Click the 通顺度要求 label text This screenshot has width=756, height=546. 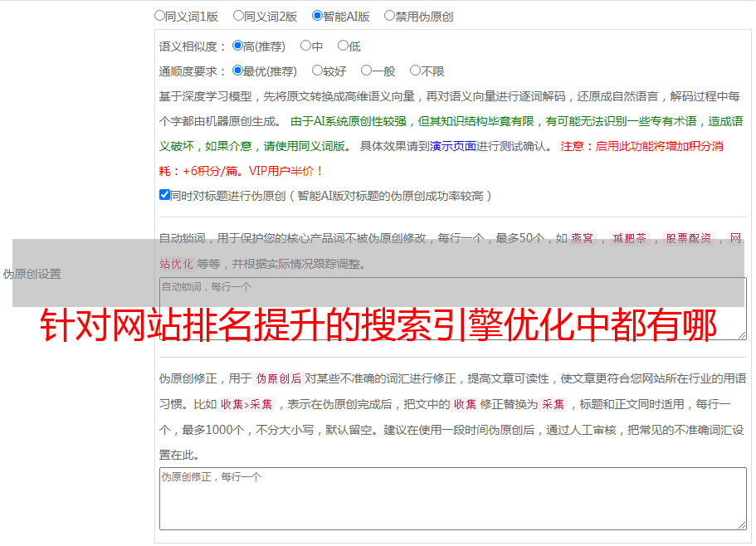193,72
